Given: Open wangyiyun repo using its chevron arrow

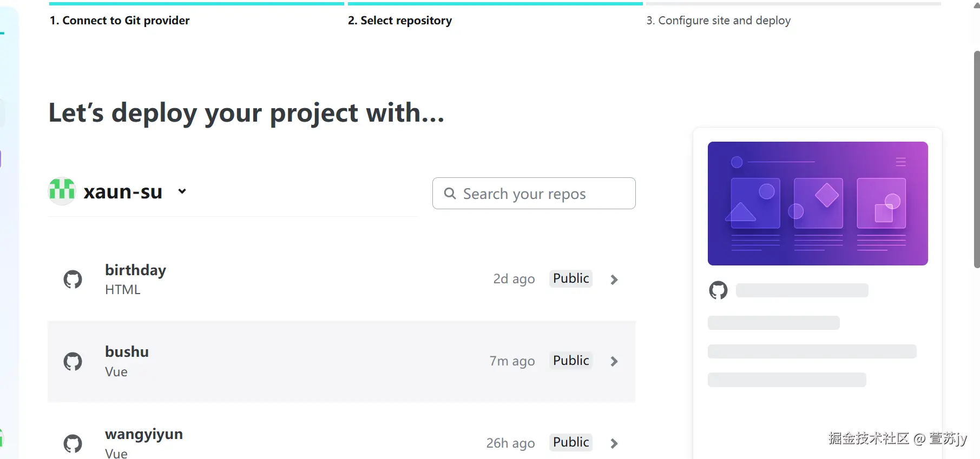Looking at the screenshot, I should (614, 443).
